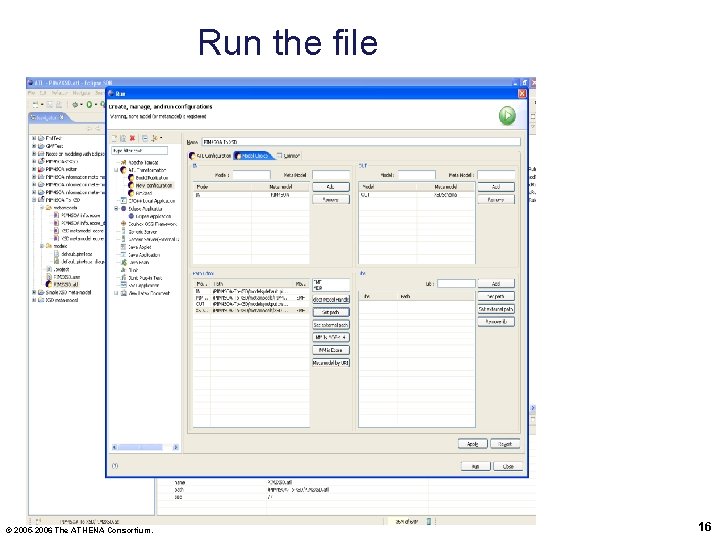Image resolution: width=720 pixels, height=540 pixels.
Task: Click the configuration Name input field
Action: [361, 141]
